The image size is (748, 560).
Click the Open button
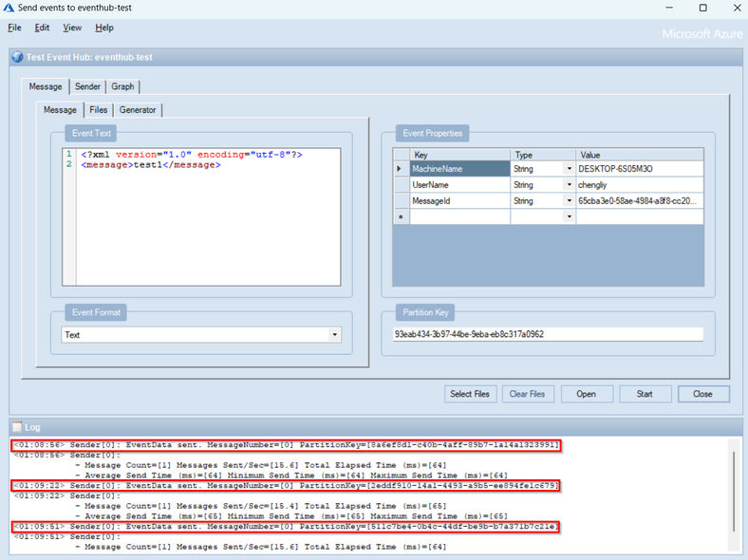click(x=587, y=394)
